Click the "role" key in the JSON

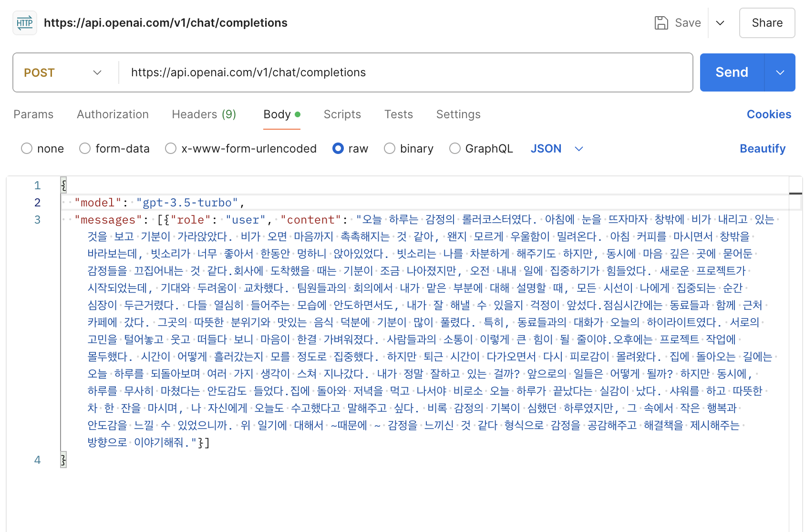[190, 220]
